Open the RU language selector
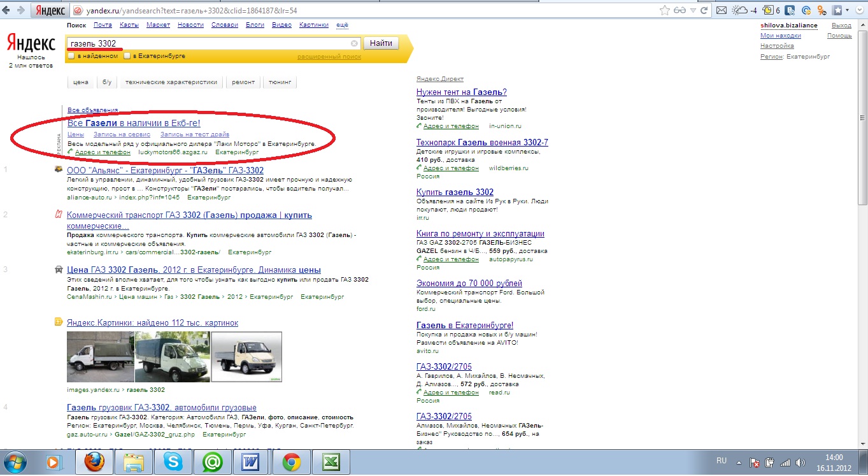 coord(722,460)
